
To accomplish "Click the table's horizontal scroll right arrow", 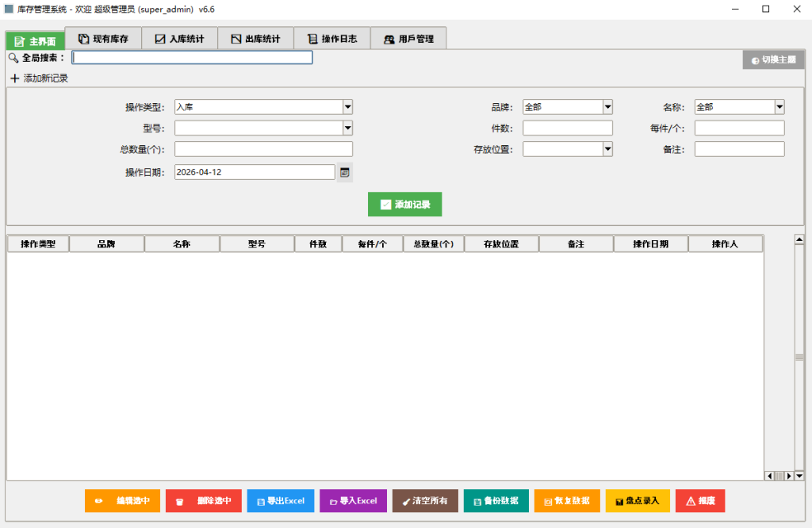I will coord(789,476).
